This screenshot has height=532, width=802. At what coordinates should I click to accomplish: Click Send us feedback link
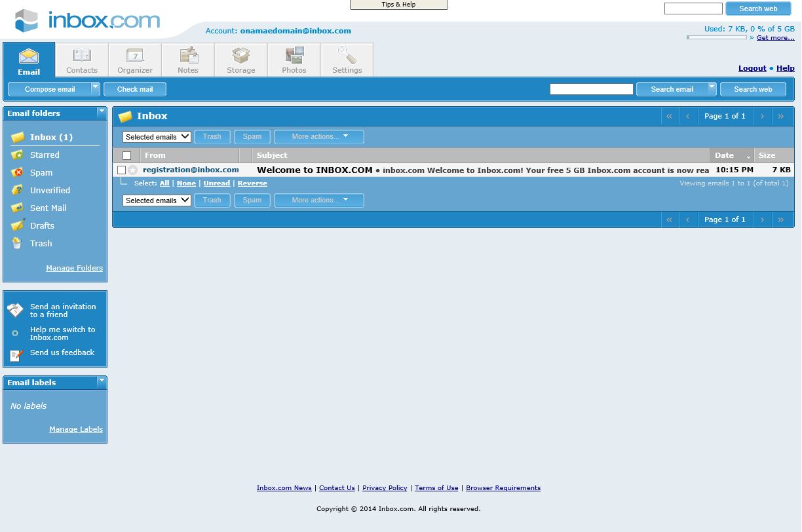pyautogui.click(x=62, y=352)
